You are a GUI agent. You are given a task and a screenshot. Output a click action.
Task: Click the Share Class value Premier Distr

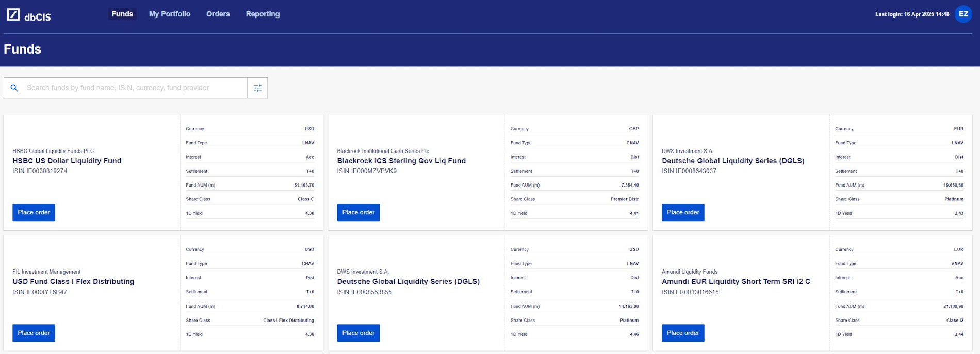(x=625, y=199)
